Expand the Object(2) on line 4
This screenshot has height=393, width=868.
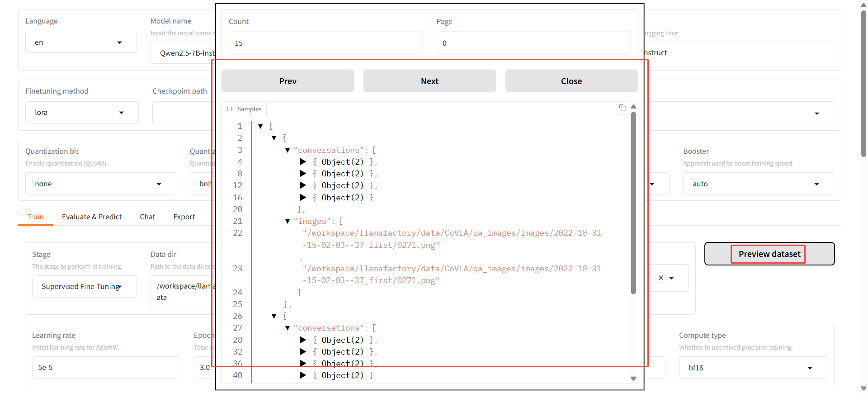pyautogui.click(x=303, y=162)
